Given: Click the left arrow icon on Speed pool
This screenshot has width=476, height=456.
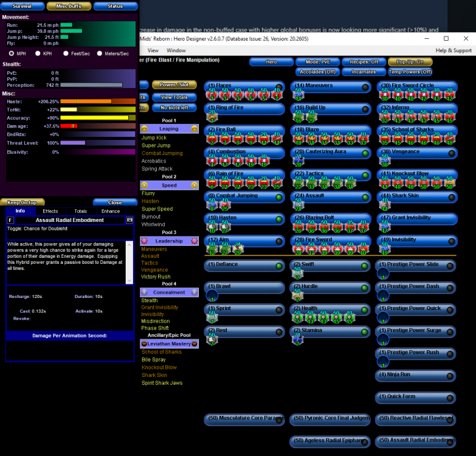Looking at the screenshot, I should tap(145, 185).
